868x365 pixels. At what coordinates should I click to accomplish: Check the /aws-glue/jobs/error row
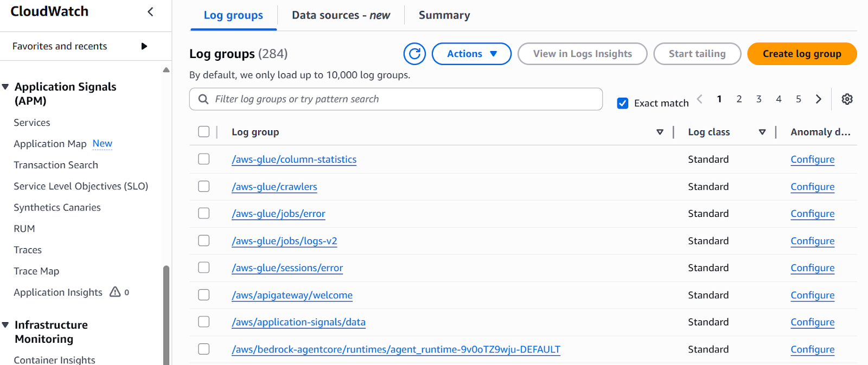tap(204, 213)
